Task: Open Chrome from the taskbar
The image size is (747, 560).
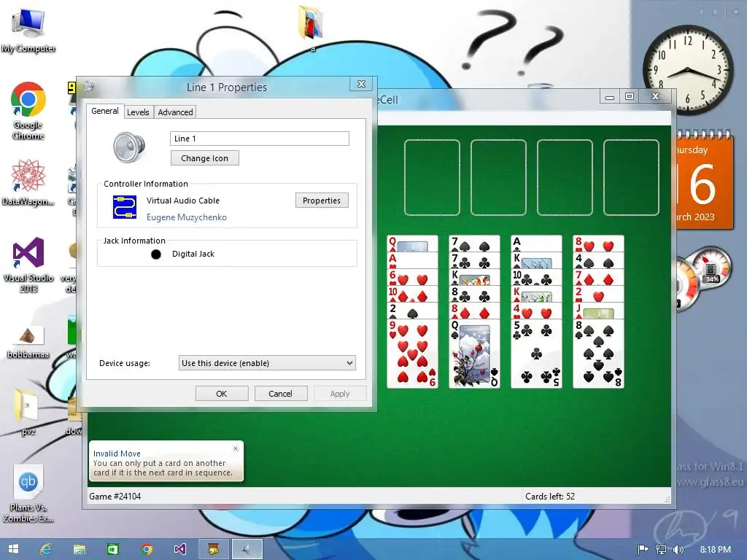Action: pyautogui.click(x=147, y=549)
